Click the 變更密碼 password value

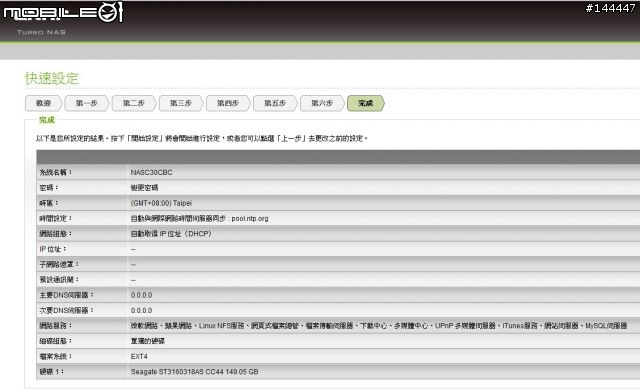[144, 188]
